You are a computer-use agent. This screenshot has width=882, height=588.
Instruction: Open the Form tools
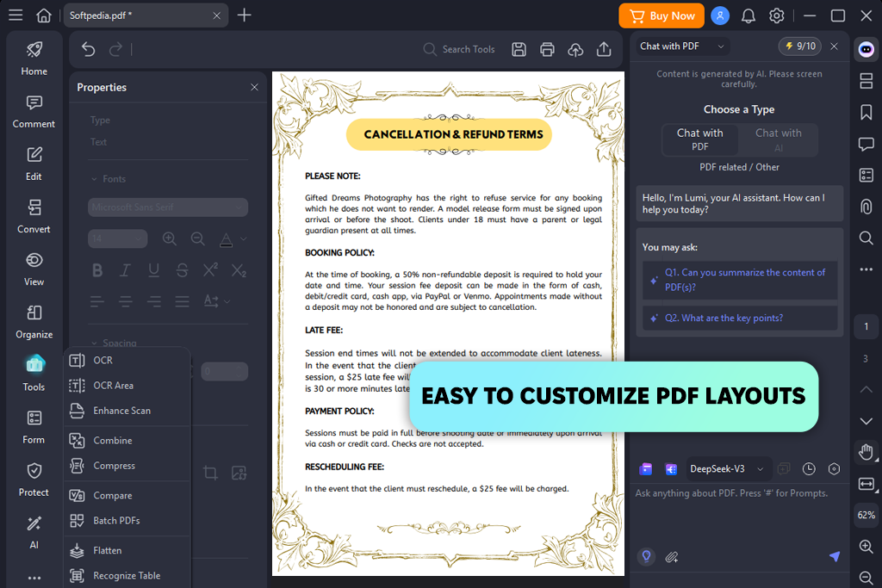(x=34, y=427)
